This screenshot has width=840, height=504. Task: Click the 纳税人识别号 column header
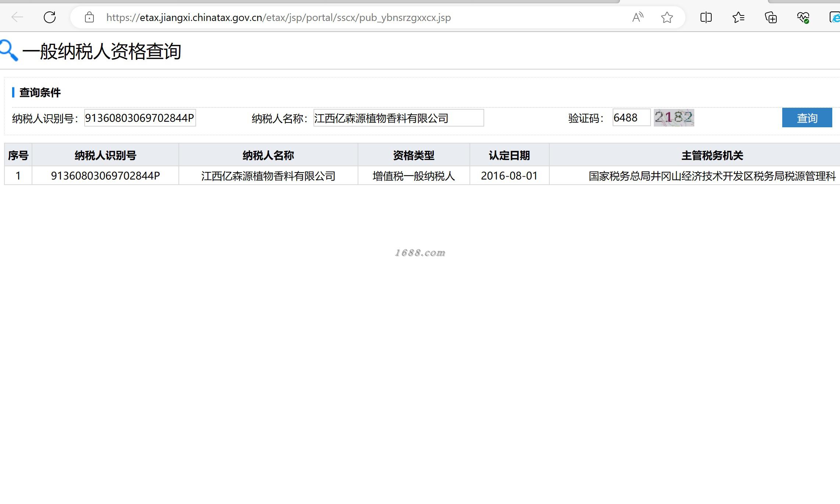point(105,155)
